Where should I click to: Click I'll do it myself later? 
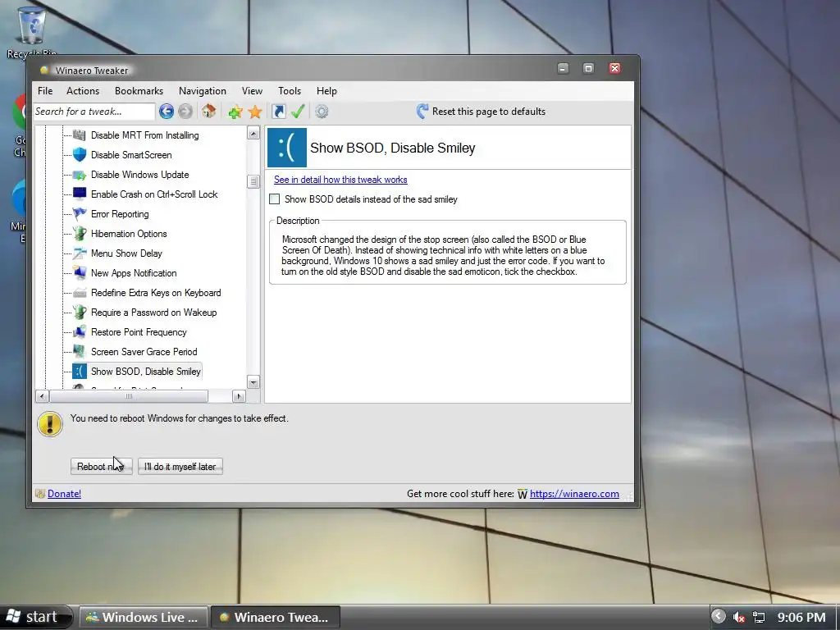(x=180, y=467)
